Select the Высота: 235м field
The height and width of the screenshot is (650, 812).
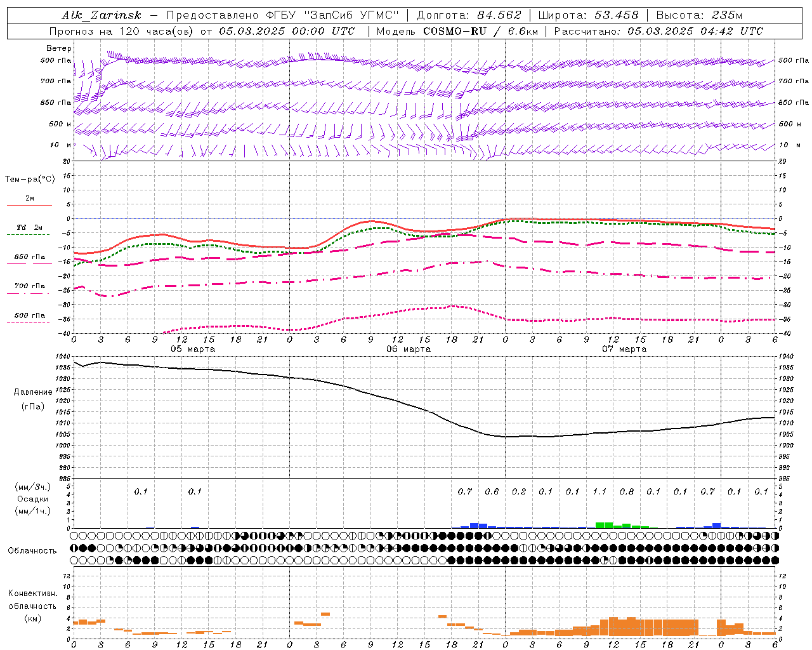click(699, 15)
